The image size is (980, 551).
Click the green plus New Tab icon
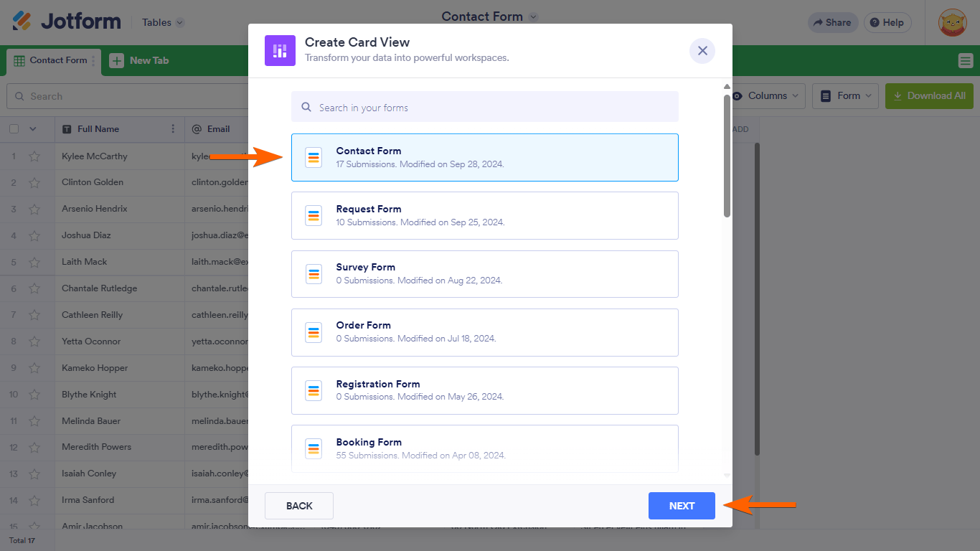(x=116, y=61)
